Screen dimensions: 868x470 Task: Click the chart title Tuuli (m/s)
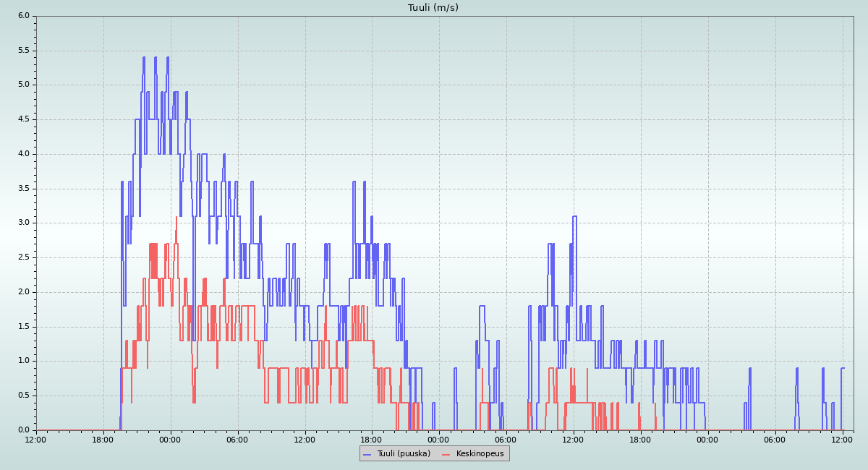(433, 8)
